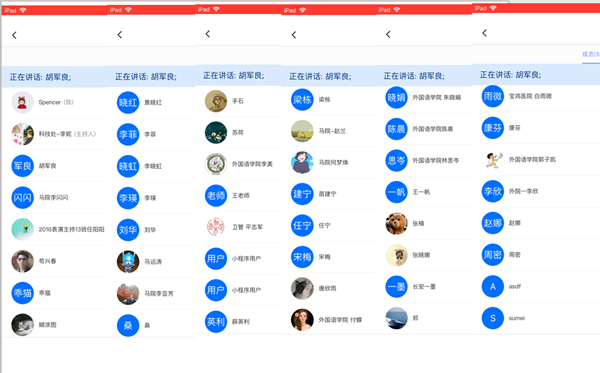Viewport: 600px width, 373px height.
Task: Tap the teddy bear profile photo
Action: pos(396,223)
